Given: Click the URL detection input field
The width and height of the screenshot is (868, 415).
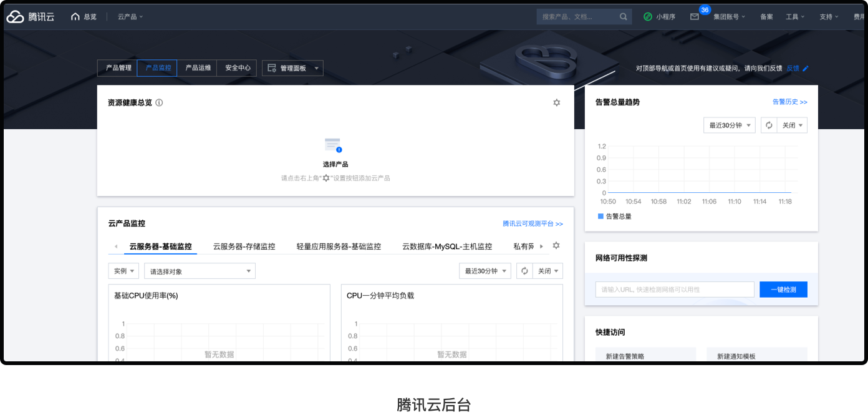Looking at the screenshot, I should (675, 290).
